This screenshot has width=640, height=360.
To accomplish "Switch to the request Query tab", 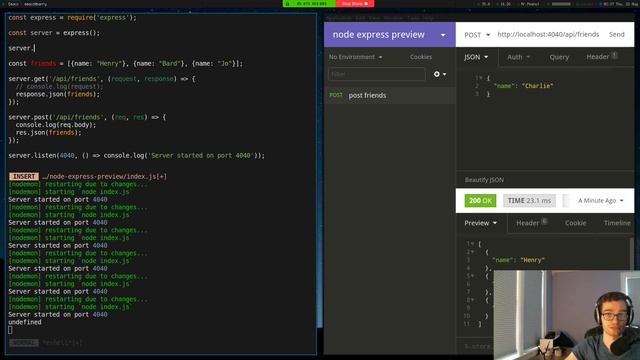I will 559,57.
